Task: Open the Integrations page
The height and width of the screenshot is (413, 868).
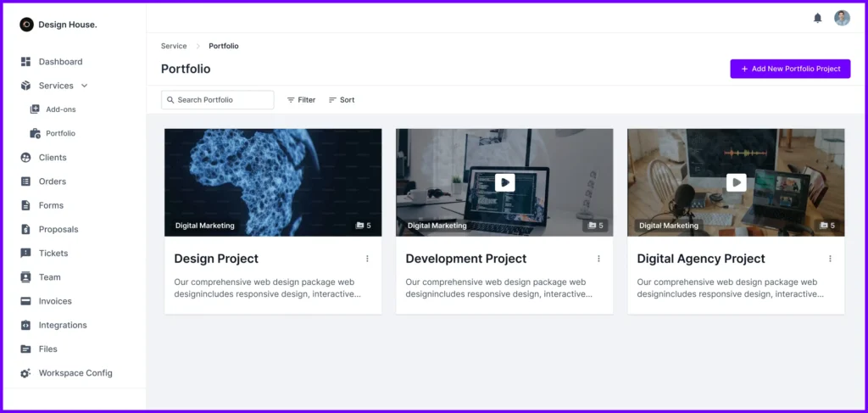Action: coord(62,325)
